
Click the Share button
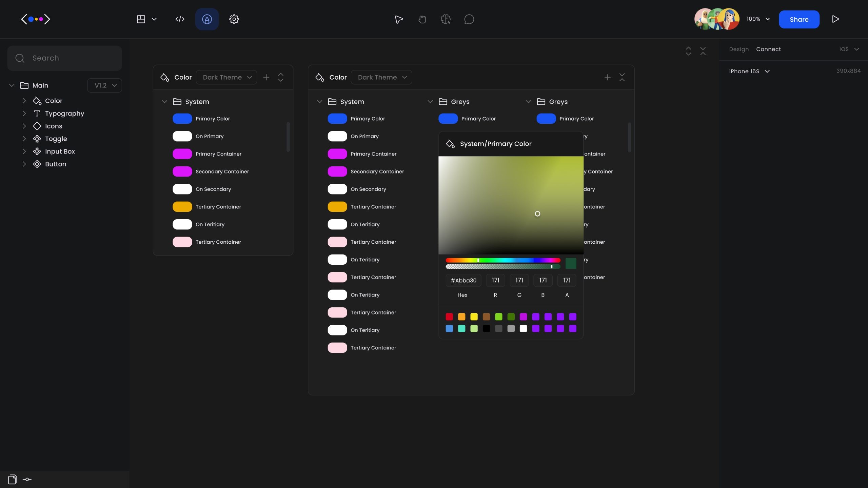coord(799,19)
